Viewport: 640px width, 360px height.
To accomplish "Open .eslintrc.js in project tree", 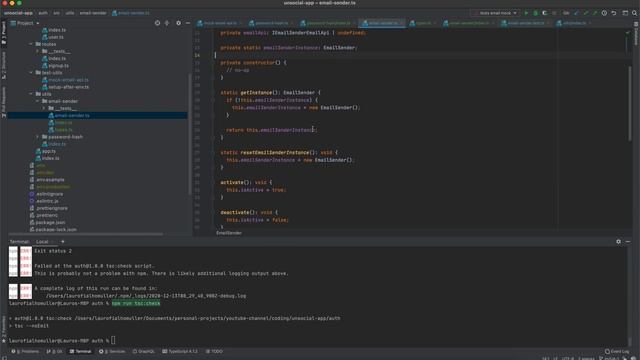I will [x=44, y=201].
